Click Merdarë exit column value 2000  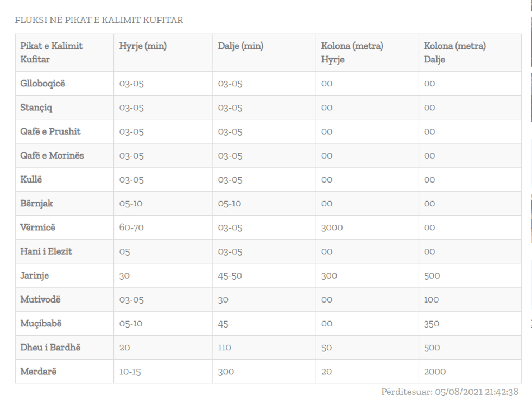[x=435, y=372]
